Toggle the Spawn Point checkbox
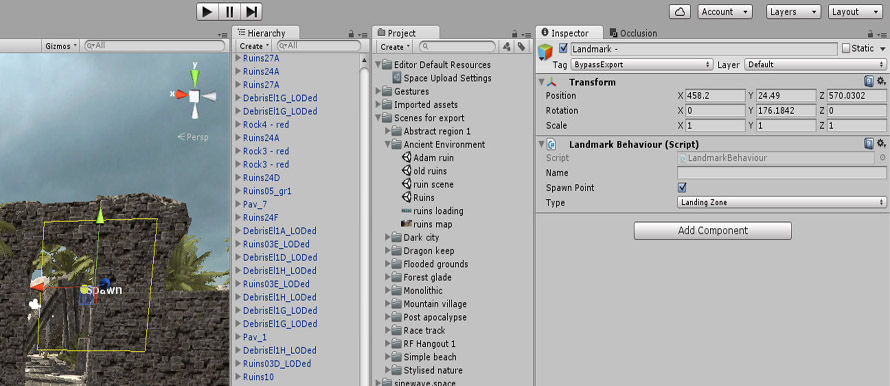 coord(682,187)
